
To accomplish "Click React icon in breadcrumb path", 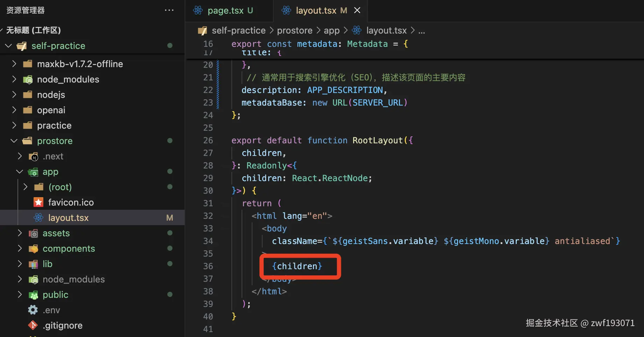I will [357, 30].
